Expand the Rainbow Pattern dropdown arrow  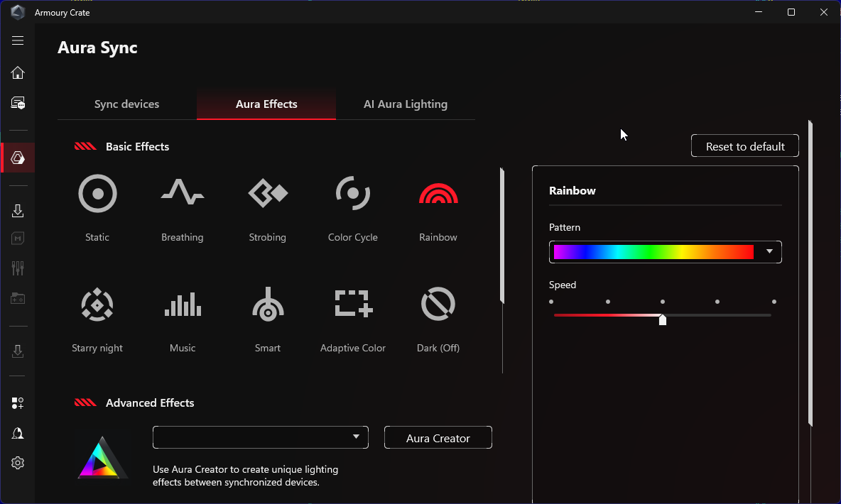point(769,251)
